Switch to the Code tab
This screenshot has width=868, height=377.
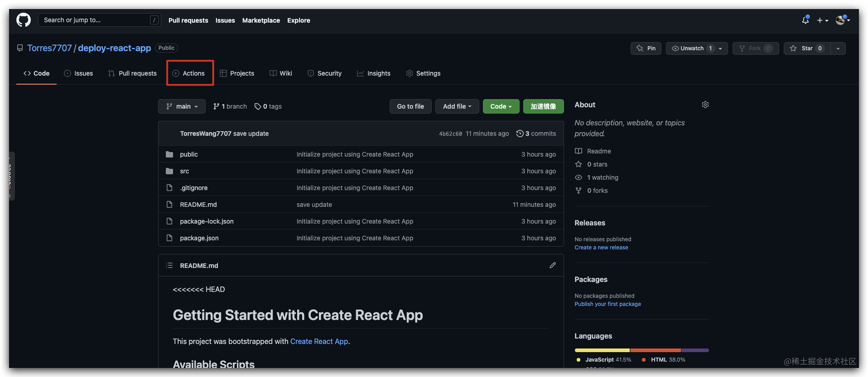[x=36, y=73]
